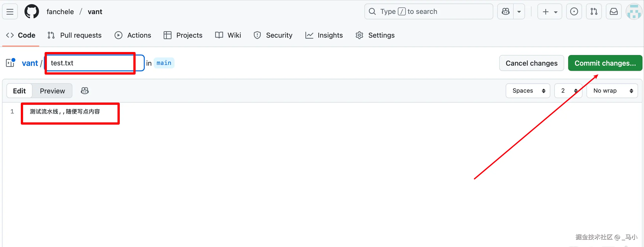Screen dimensions: 644x247
Task: Click the Commit changes button
Action: click(605, 63)
